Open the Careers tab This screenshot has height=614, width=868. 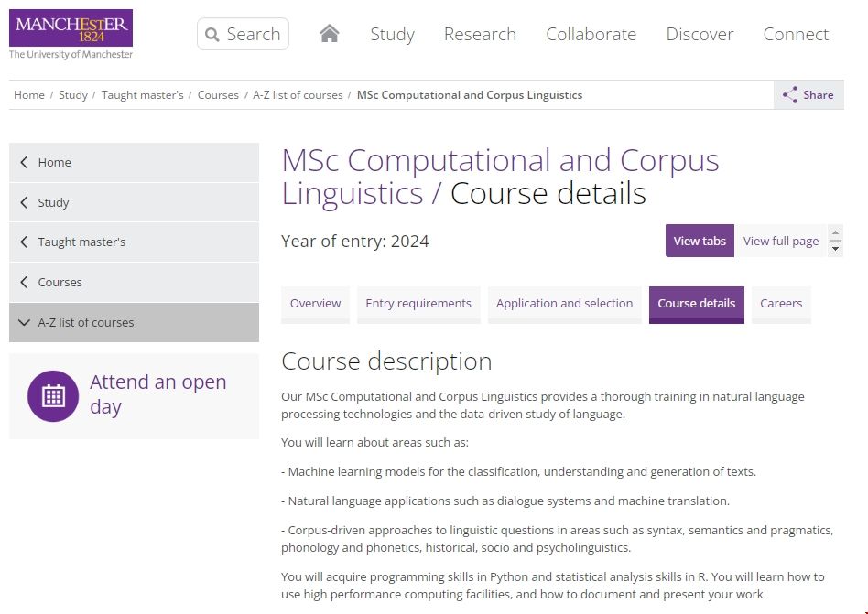(780, 304)
